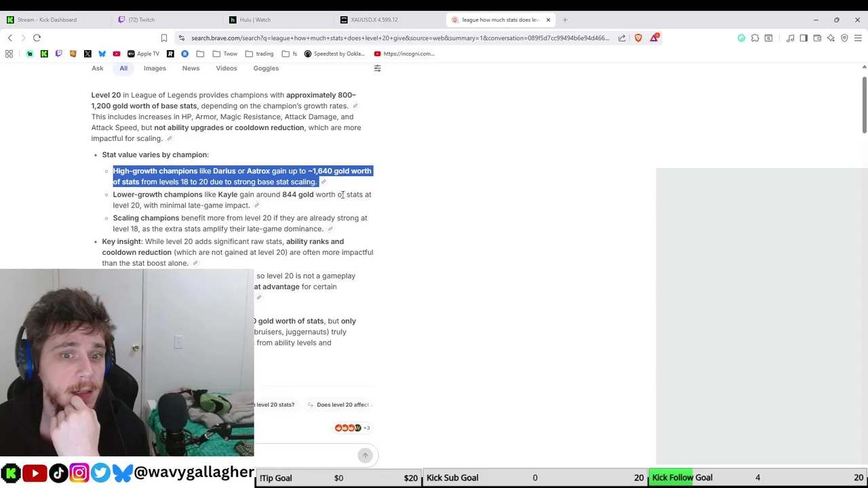Open Leo AI sparkle icon
This screenshot has width=868, height=488.
pos(831,38)
